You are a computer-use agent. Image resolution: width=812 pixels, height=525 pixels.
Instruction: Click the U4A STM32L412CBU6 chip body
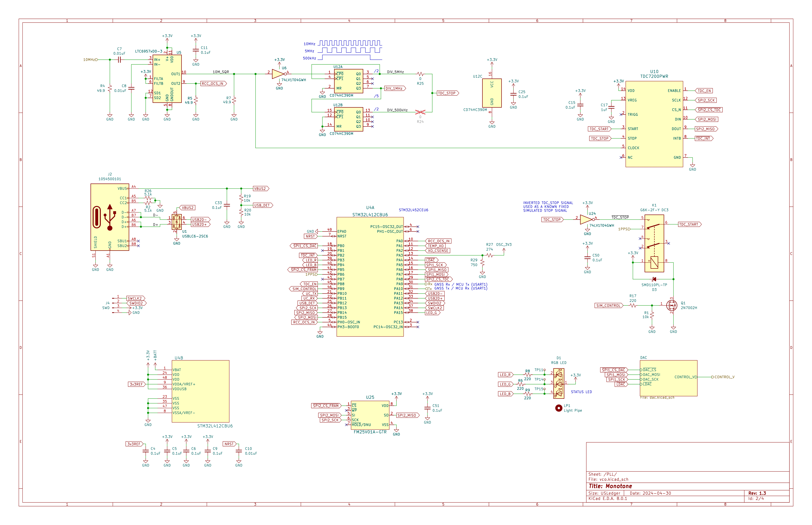(x=370, y=277)
